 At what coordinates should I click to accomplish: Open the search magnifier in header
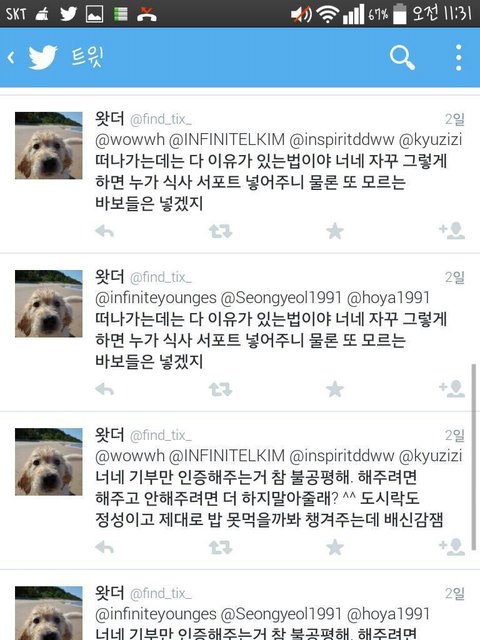402,58
